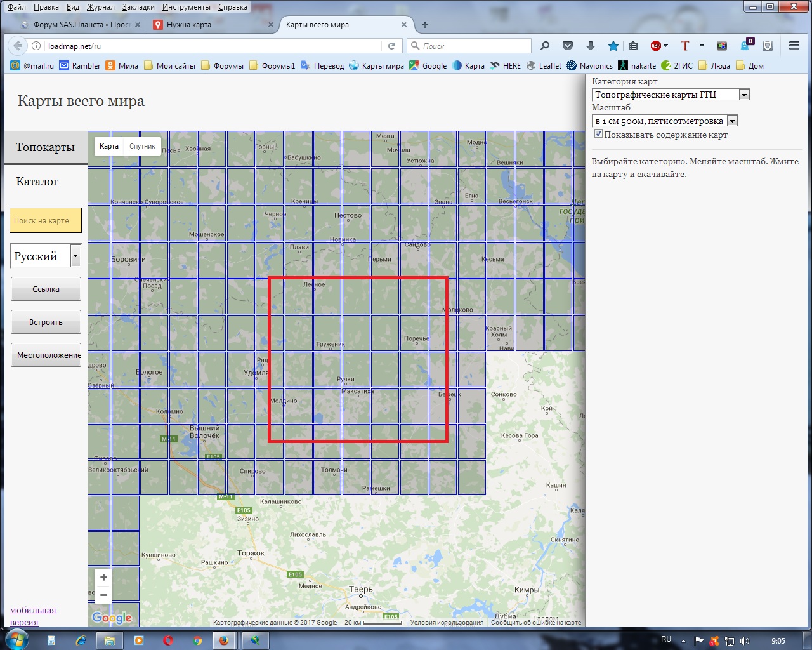Click the Ссылка button
This screenshot has width=812, height=650.
click(46, 289)
